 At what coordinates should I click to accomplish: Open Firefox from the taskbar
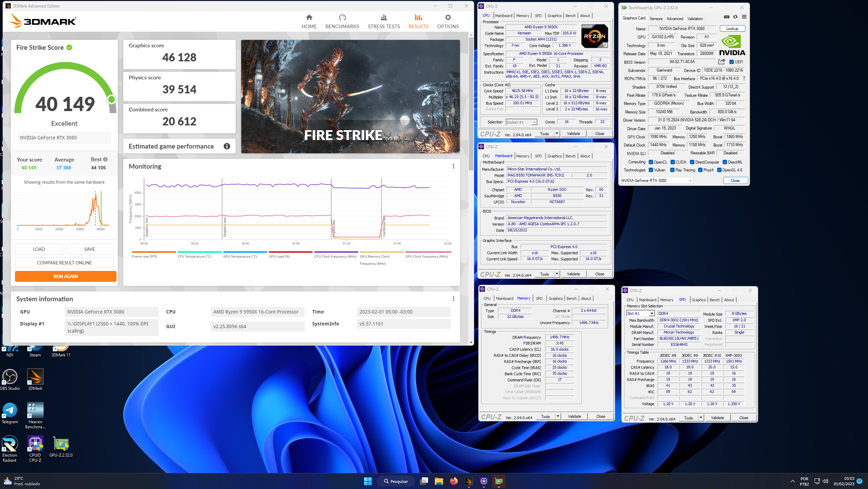coord(454,481)
